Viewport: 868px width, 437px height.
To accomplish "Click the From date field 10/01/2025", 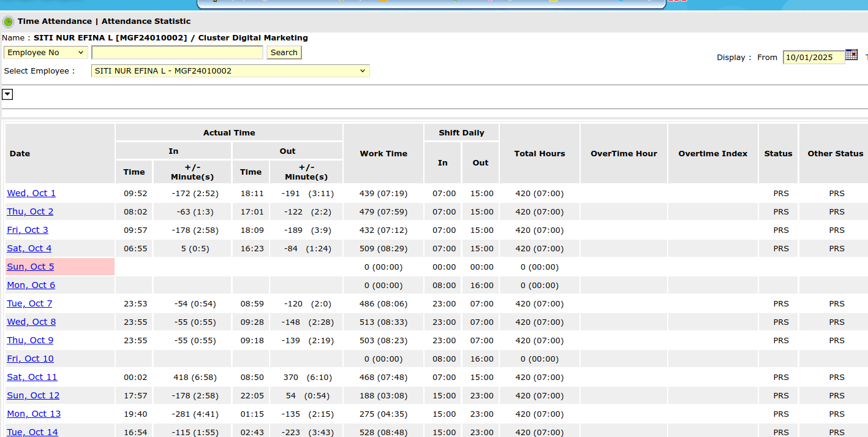I will 812,58.
